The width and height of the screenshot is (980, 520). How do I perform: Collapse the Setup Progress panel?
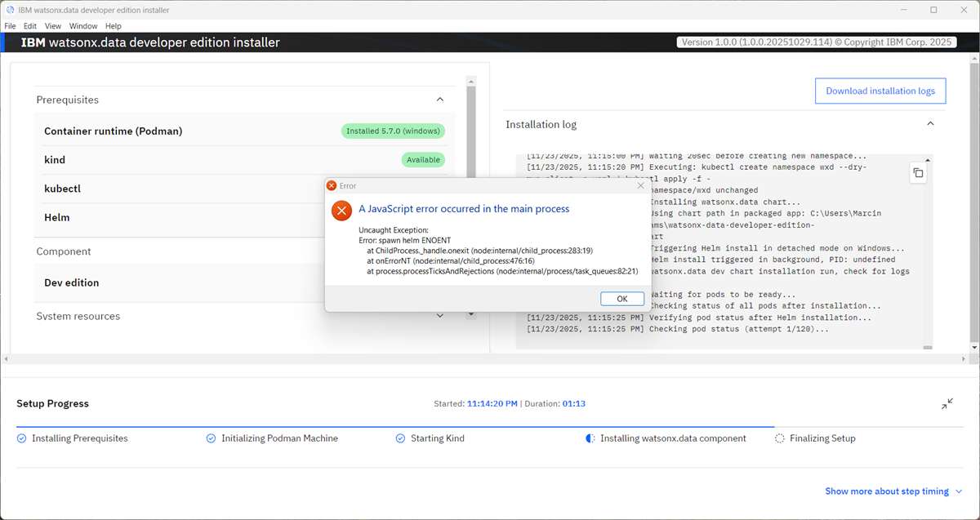(947, 403)
